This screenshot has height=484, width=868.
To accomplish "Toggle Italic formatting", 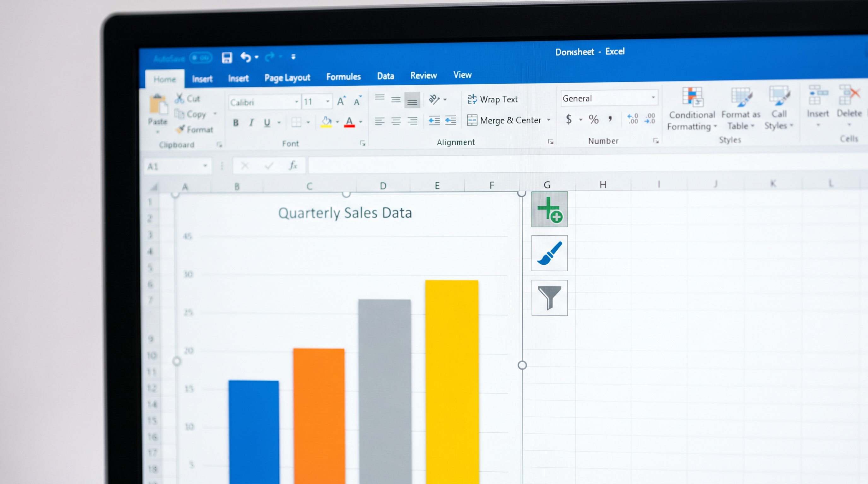I will click(251, 123).
